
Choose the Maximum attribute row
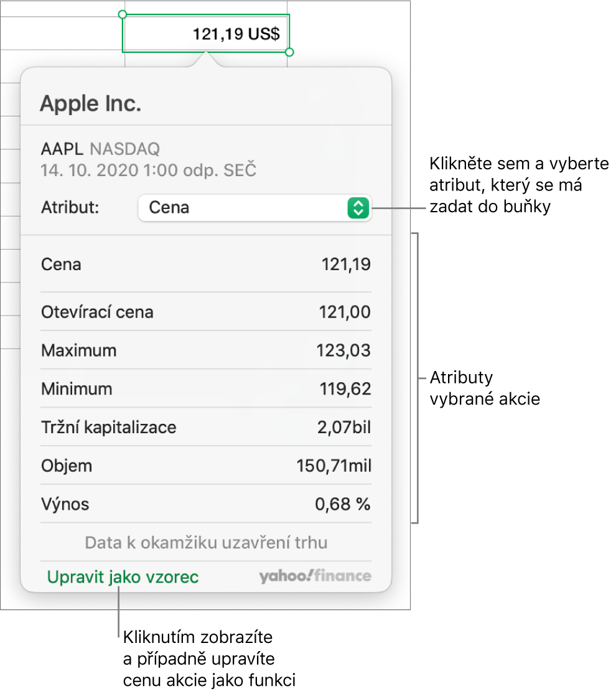click(206, 350)
